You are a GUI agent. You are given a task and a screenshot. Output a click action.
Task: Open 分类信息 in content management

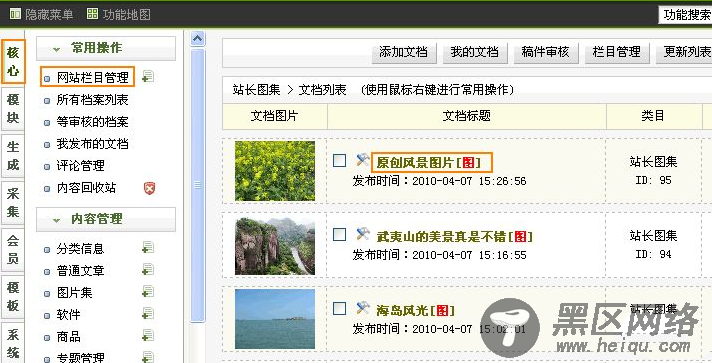[x=81, y=249]
